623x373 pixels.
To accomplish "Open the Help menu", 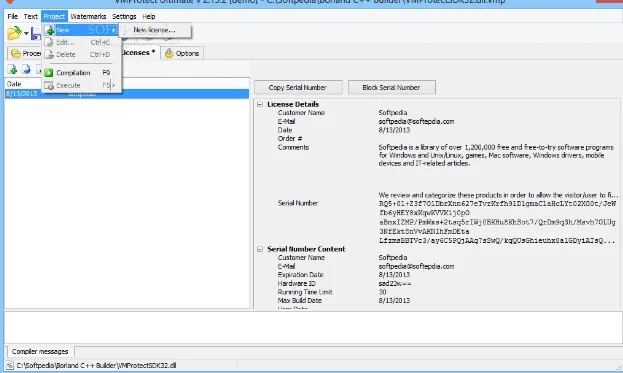I will pos(149,16).
